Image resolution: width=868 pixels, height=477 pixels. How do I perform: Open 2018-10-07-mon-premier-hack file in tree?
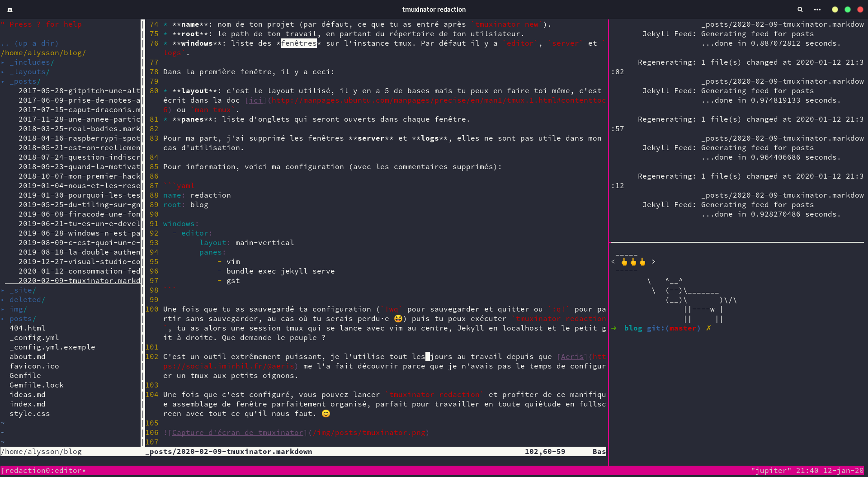point(80,176)
